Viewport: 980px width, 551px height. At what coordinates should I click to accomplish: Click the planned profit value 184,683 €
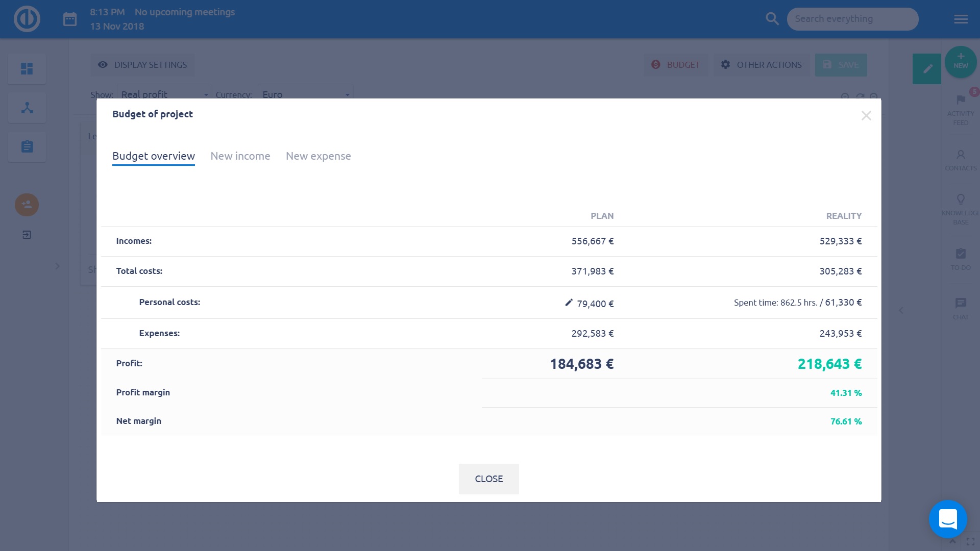581,364
